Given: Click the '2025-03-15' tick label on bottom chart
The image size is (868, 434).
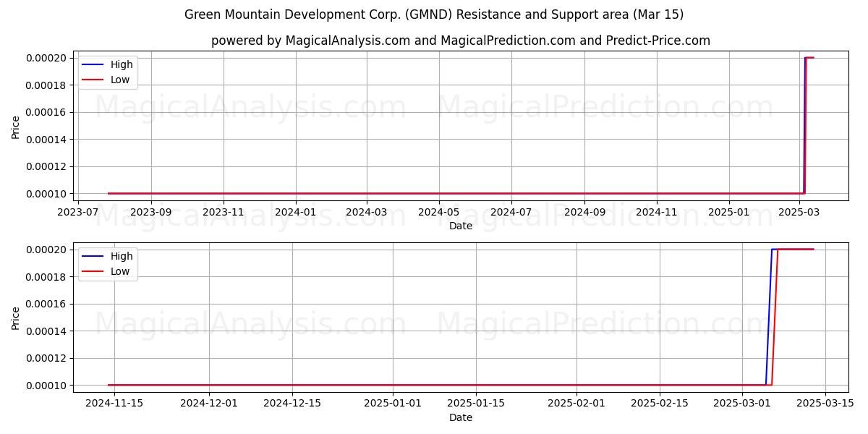Looking at the screenshot, I should point(825,405).
